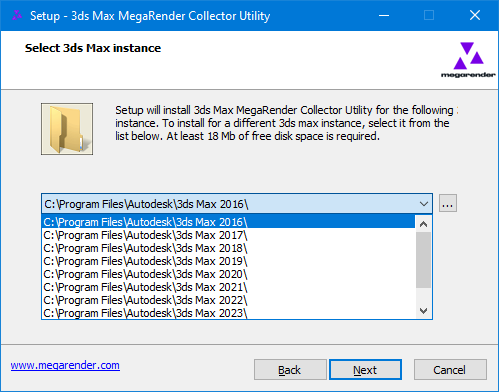
Task: Pick the 3ds Max 2020 path
Action: click(x=228, y=274)
